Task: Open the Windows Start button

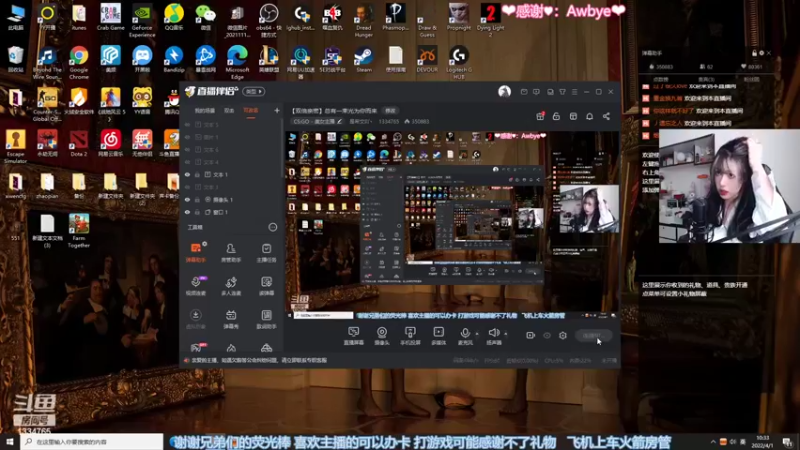Action: [x=10, y=441]
